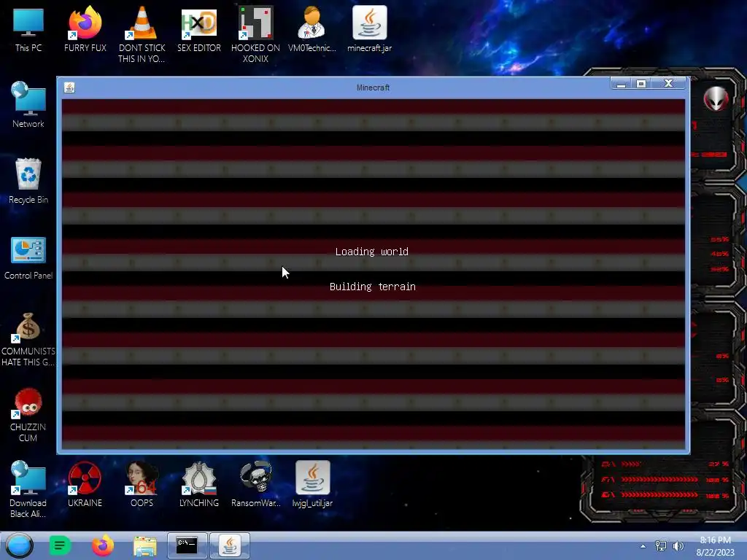Open the Download Black Ali shortcut
This screenshot has height=560, width=747.
pos(28,489)
